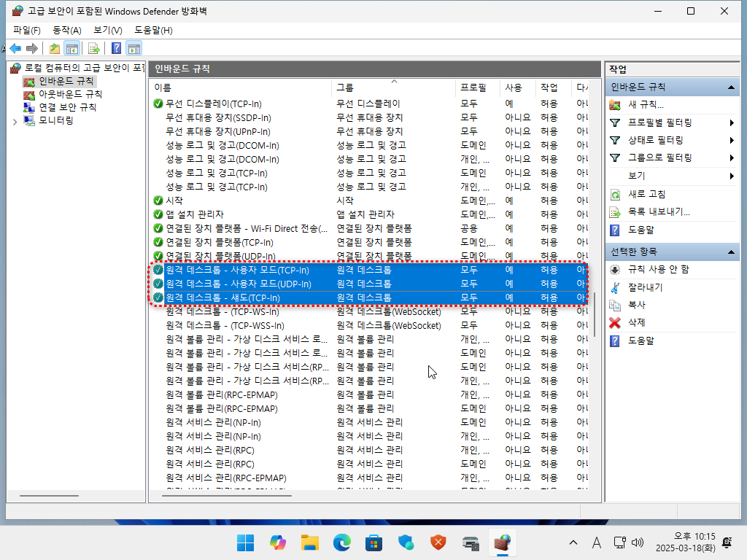Click the 복사 copy icon

[x=615, y=306]
